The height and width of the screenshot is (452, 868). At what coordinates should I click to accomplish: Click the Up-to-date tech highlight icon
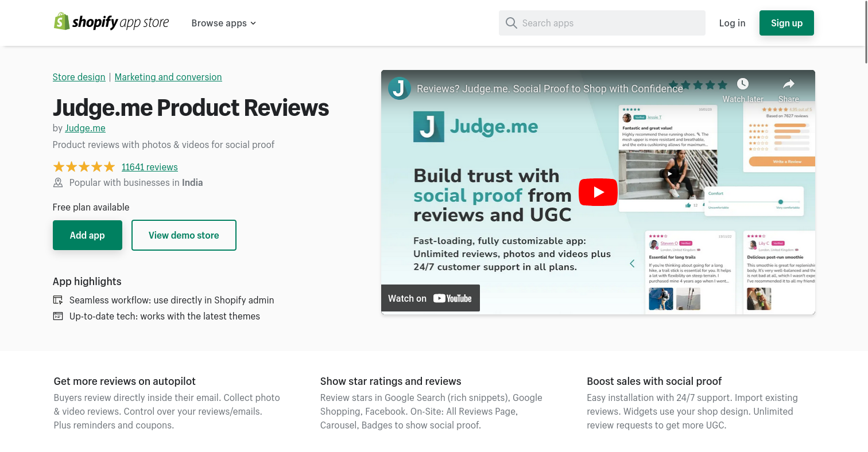tap(58, 316)
